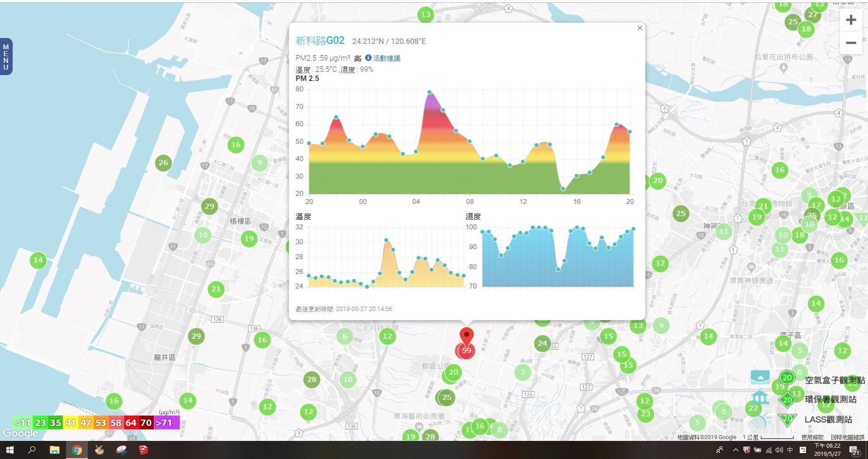Image resolution: width=868 pixels, height=459 pixels.
Task: Select the purple >71 color legend swatch
Action: click(167, 423)
